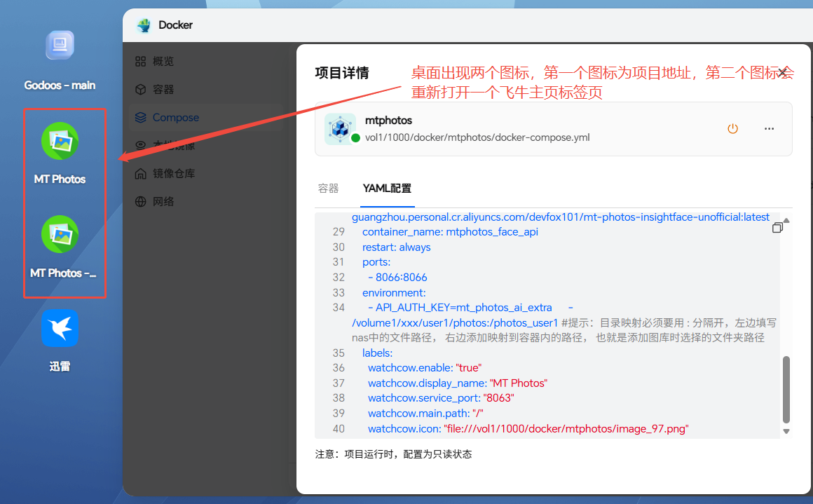Open the second 'MT Photos -...' desktop icon
This screenshot has width=813, height=504.
click(x=60, y=234)
